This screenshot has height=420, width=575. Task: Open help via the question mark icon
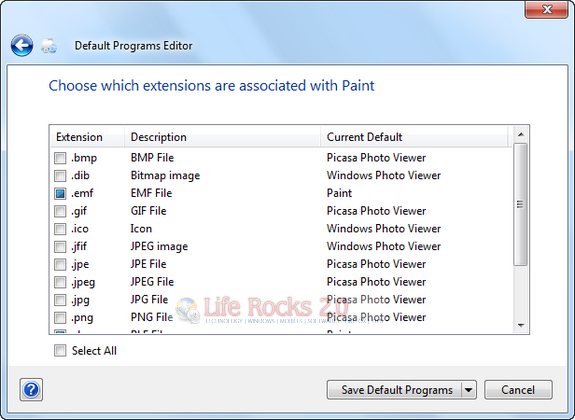[x=31, y=390]
